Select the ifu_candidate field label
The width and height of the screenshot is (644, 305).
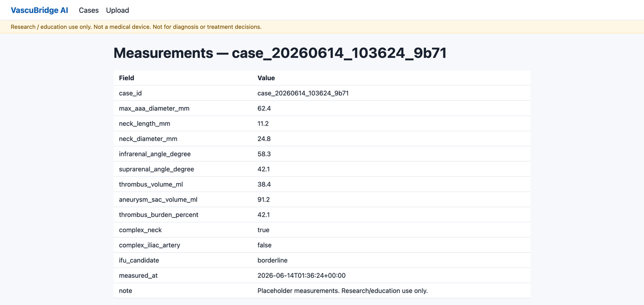pos(139,260)
